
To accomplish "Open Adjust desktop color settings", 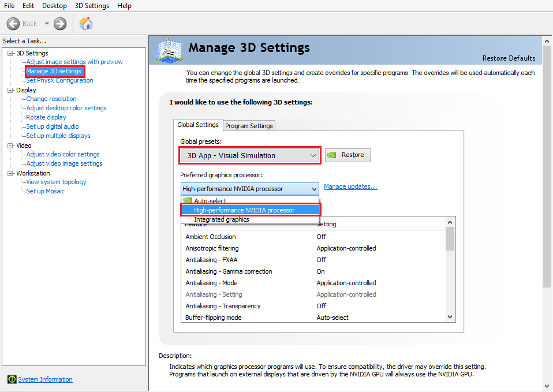I will tap(66, 108).
